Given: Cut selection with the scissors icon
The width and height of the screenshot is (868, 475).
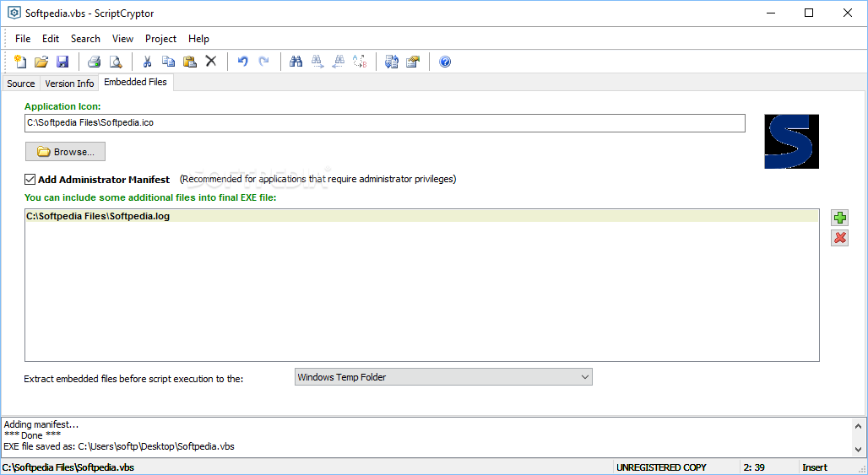Looking at the screenshot, I should click(147, 62).
